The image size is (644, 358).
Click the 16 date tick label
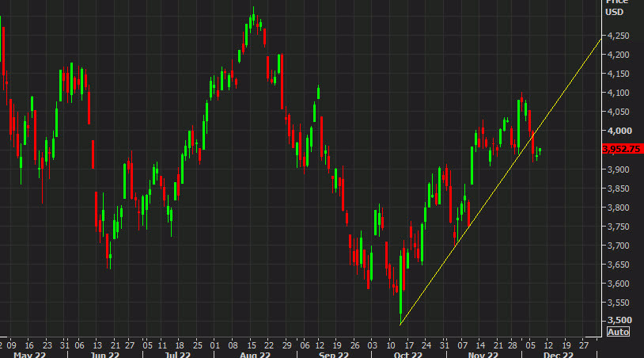[x=28, y=345]
